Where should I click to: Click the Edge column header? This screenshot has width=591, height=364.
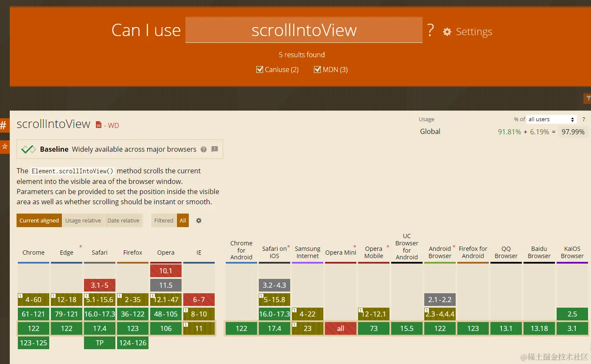67,252
